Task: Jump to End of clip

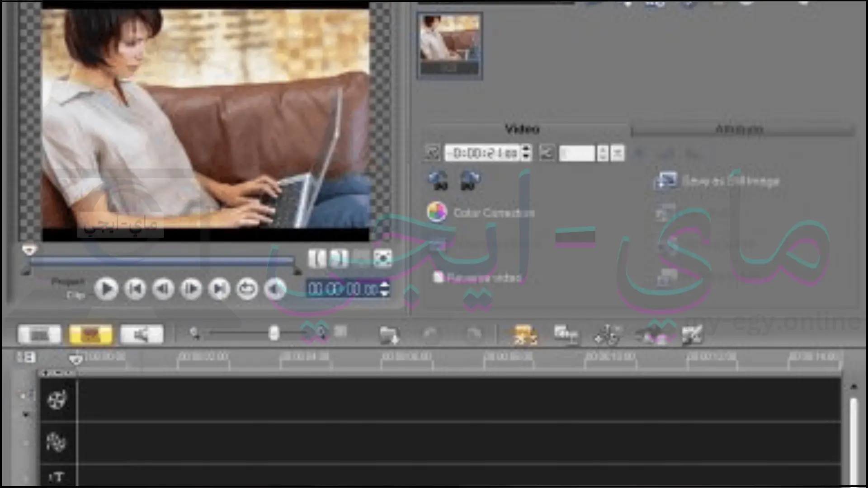Action: point(219,289)
